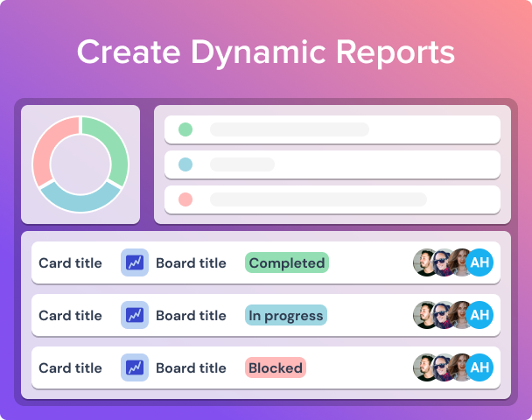Select the legend row with green dot

332,129
